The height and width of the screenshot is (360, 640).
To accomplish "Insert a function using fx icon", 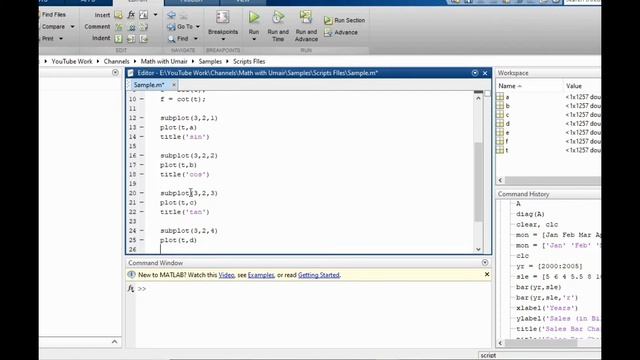I will coord(131,15).
